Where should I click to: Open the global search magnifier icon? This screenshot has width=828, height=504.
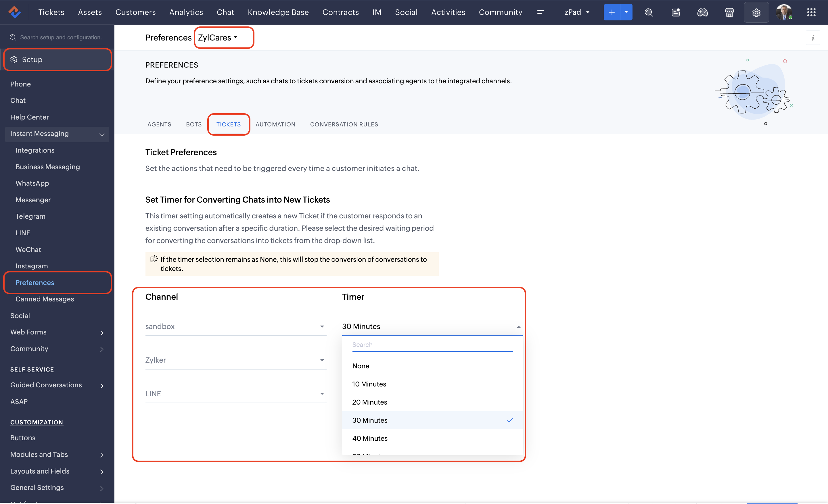pyautogui.click(x=649, y=12)
